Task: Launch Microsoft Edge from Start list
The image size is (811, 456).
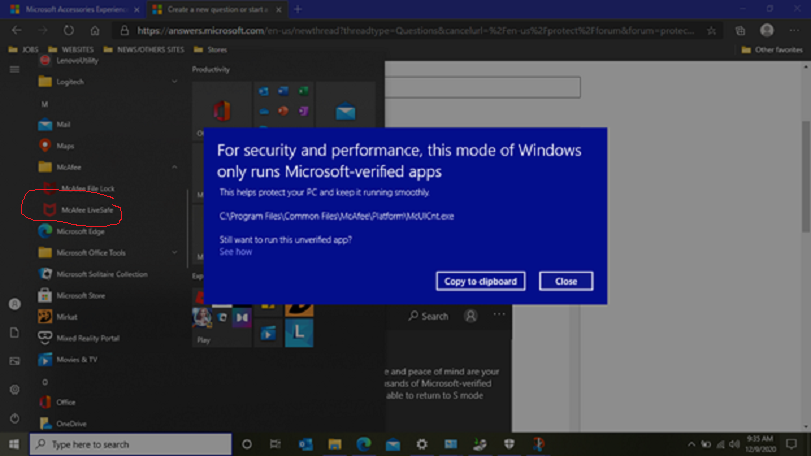Action: (x=71, y=231)
